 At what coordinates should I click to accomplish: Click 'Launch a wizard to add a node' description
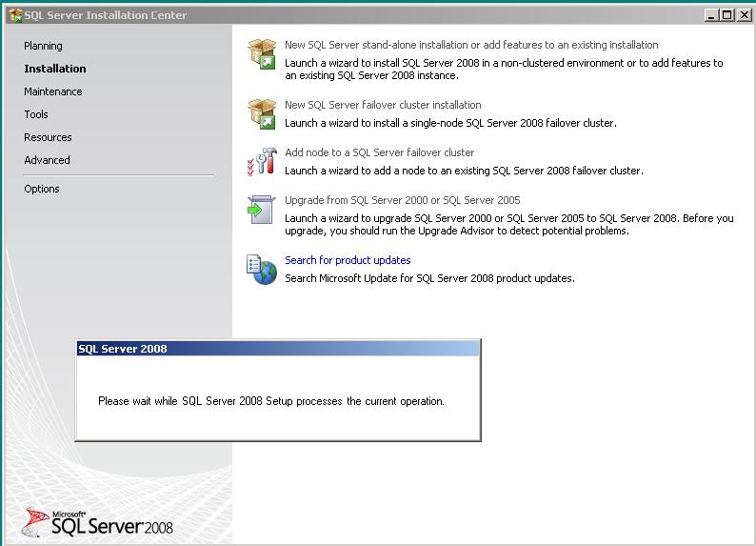(x=464, y=171)
